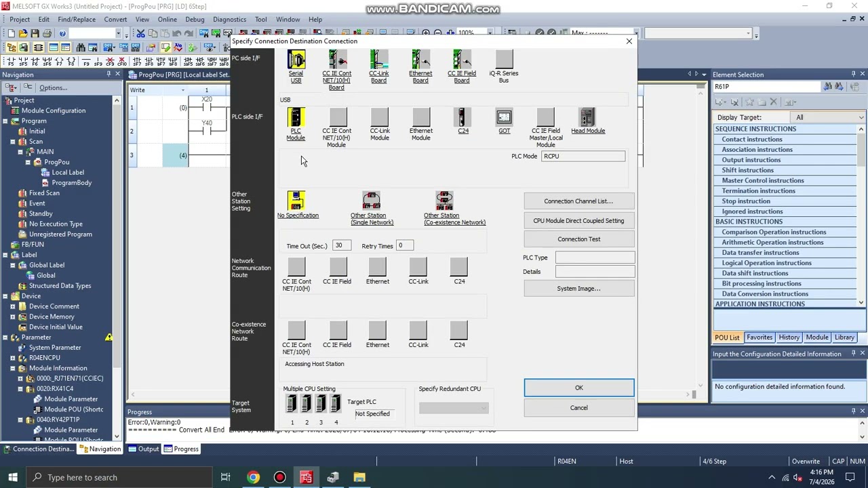Select the GOT PLC side interface icon

pyautogui.click(x=504, y=118)
